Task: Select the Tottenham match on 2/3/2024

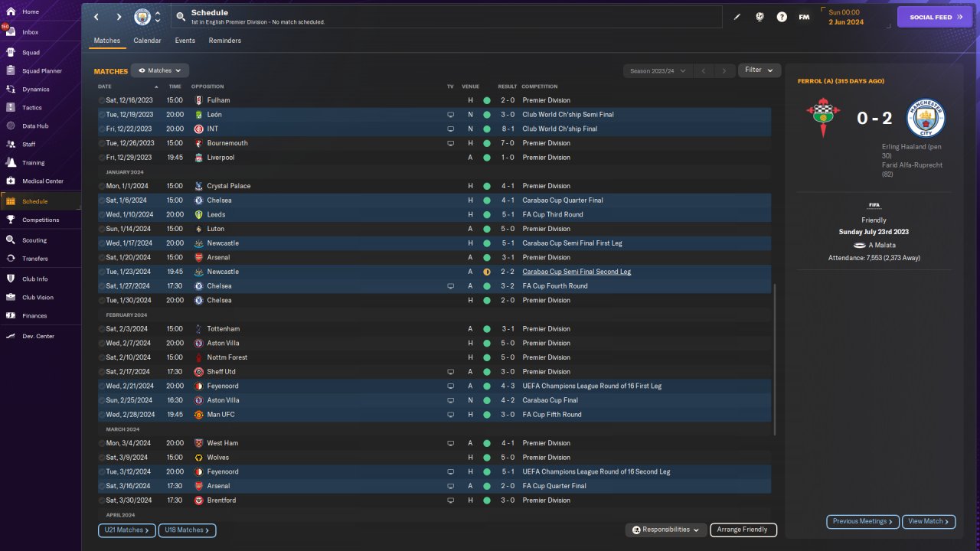Action: tap(434, 329)
